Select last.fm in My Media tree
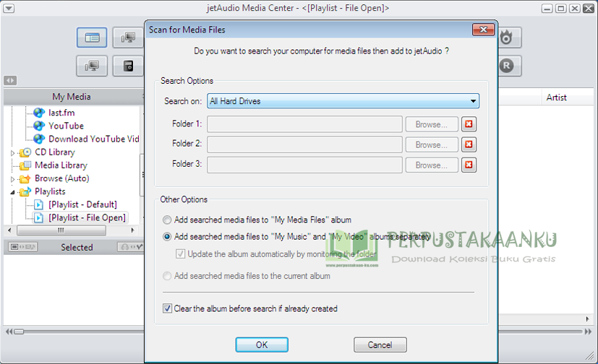598x364 pixels. [x=61, y=113]
